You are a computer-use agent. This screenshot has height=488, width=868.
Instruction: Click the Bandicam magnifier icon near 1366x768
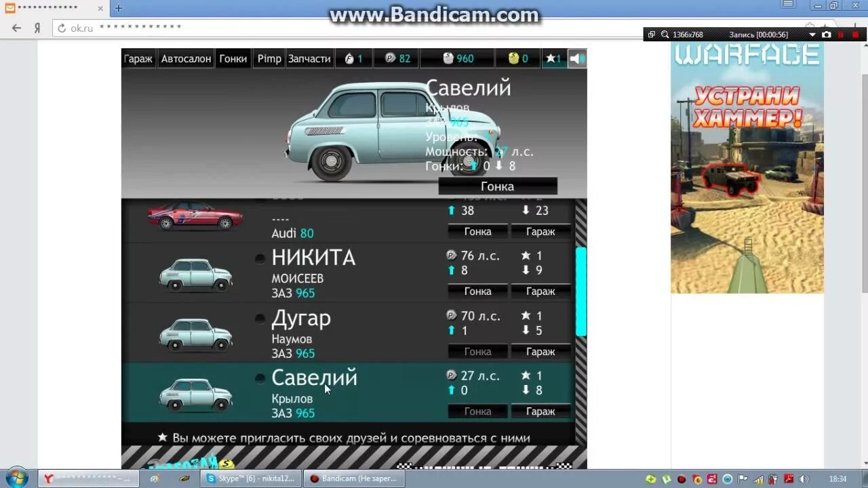(665, 34)
